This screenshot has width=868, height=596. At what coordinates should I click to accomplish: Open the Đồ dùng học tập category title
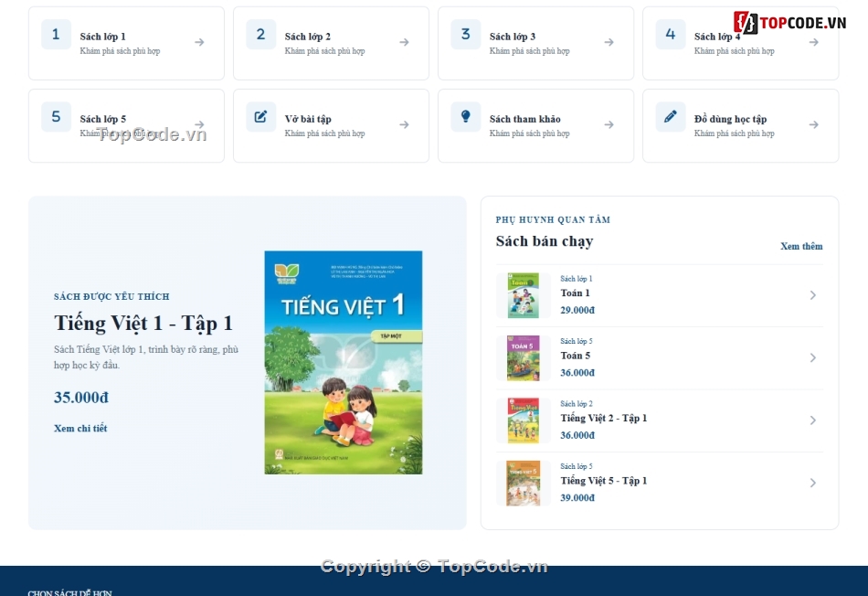tap(731, 119)
